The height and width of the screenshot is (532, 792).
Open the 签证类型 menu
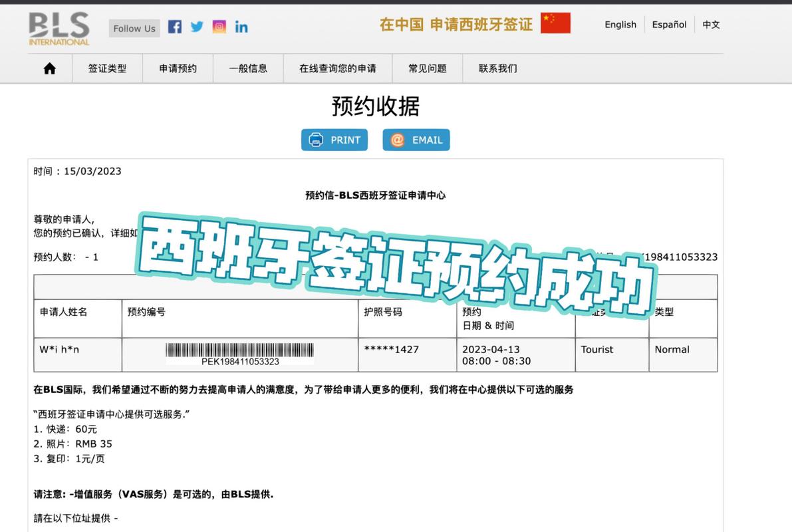(x=108, y=68)
